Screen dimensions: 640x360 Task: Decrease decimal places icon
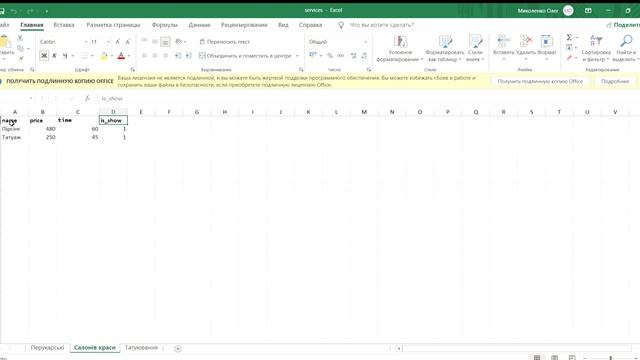364,56
